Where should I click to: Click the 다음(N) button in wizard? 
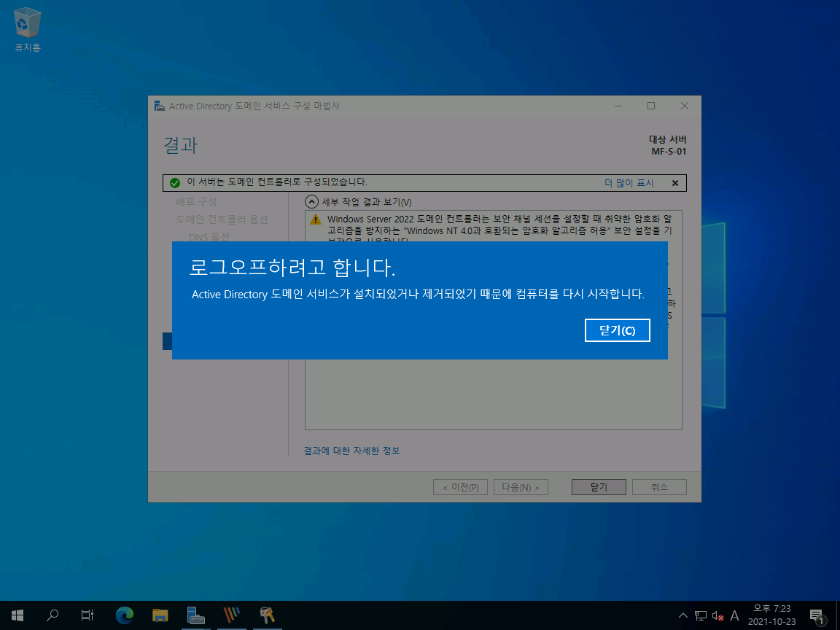(x=521, y=487)
